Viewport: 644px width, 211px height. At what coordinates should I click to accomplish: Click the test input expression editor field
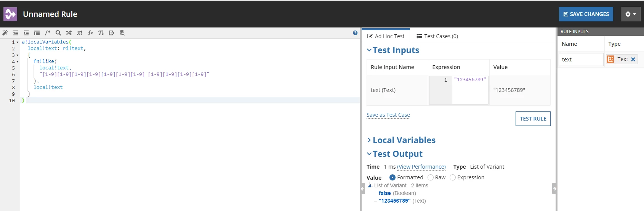tap(470, 90)
